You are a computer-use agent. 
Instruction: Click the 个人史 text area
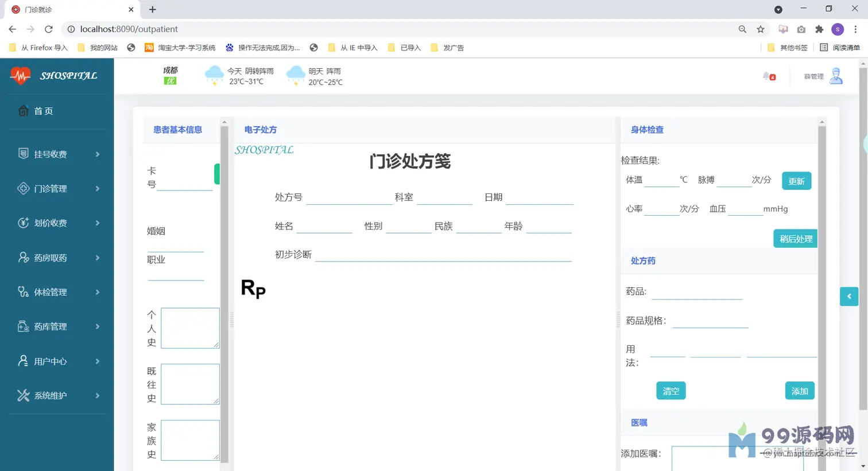[x=190, y=328]
